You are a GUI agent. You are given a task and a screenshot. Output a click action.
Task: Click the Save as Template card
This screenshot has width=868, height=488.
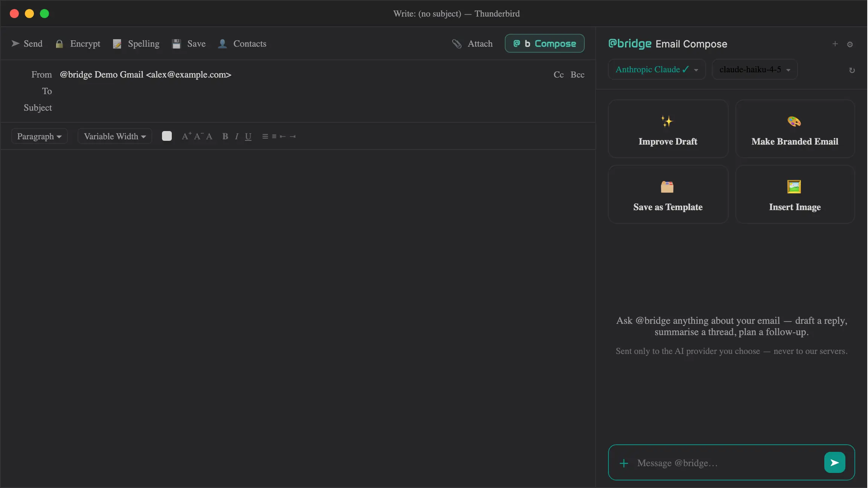[x=668, y=194]
